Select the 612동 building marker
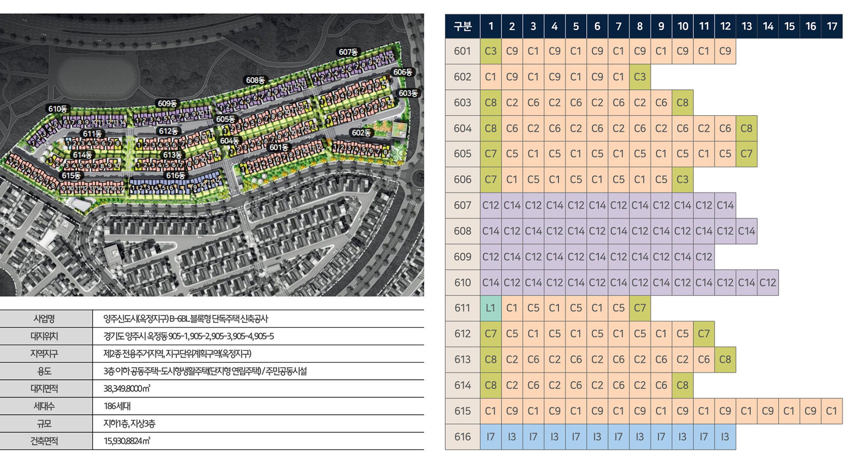The width and height of the screenshot is (868, 454). pos(168,131)
